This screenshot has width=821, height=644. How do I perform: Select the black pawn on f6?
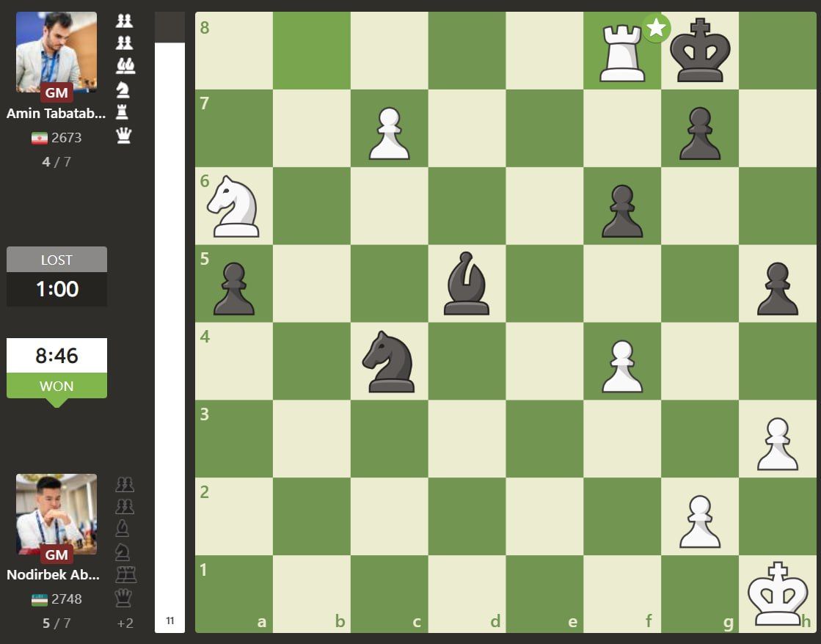622,211
